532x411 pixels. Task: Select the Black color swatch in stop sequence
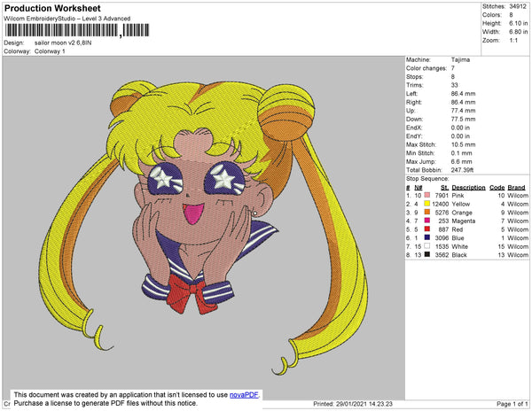coord(427,254)
